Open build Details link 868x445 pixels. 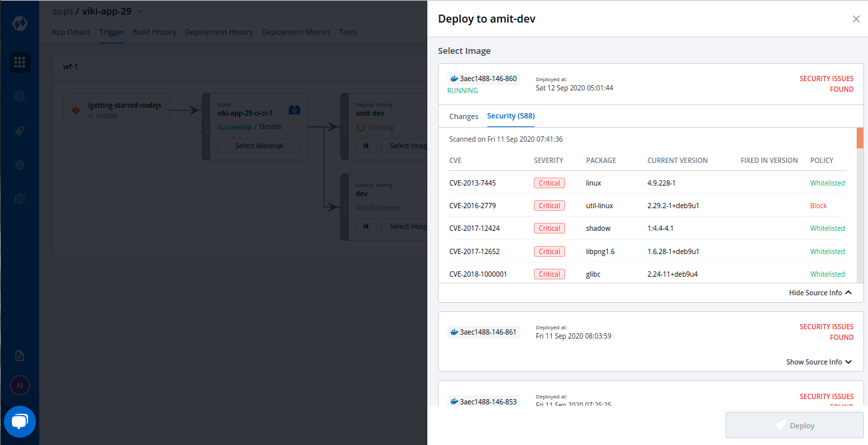pos(270,127)
